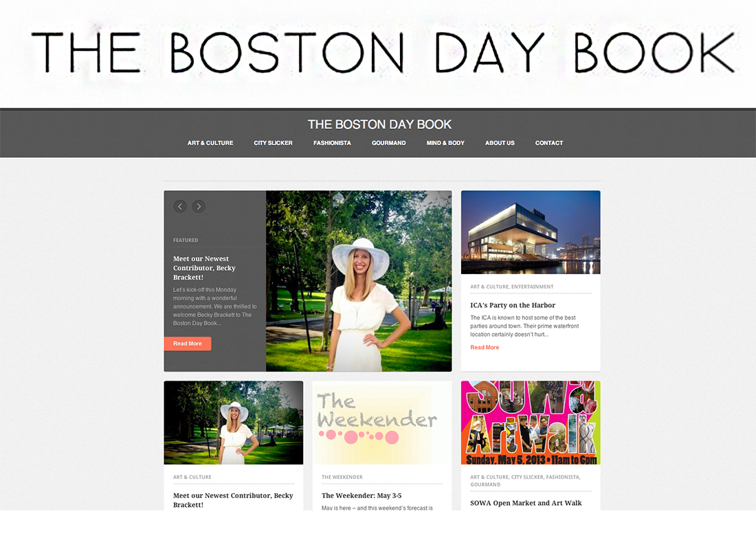Click the large Boston Day Book banner logo
The image size is (756, 540).
click(382, 53)
